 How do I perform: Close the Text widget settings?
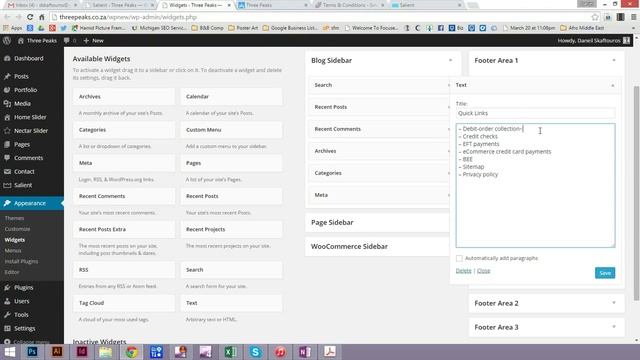point(483,271)
